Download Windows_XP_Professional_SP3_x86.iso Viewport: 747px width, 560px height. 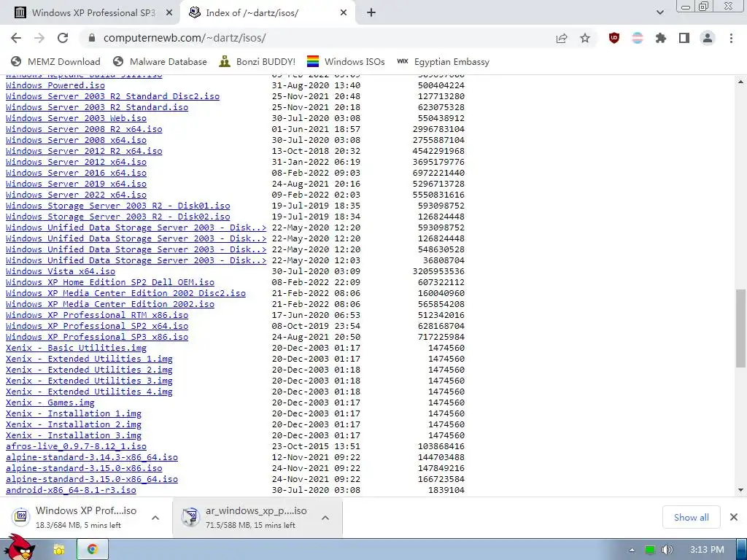point(97,337)
